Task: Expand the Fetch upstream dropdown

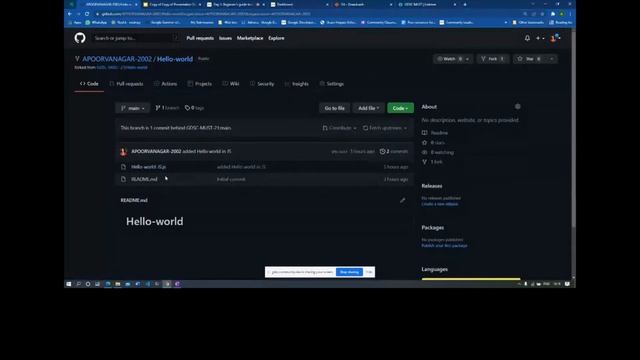Action: click(x=385, y=128)
